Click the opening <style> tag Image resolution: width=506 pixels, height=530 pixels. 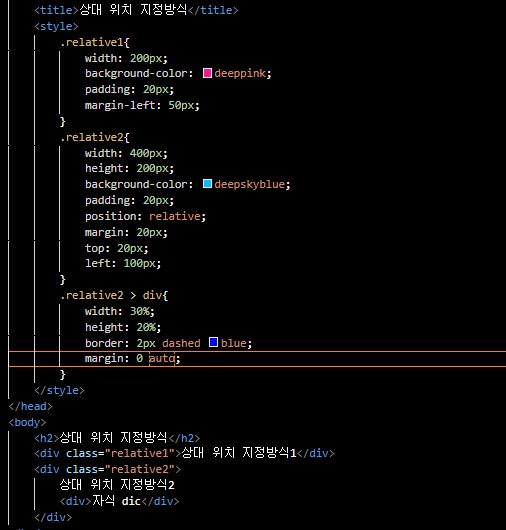56,26
